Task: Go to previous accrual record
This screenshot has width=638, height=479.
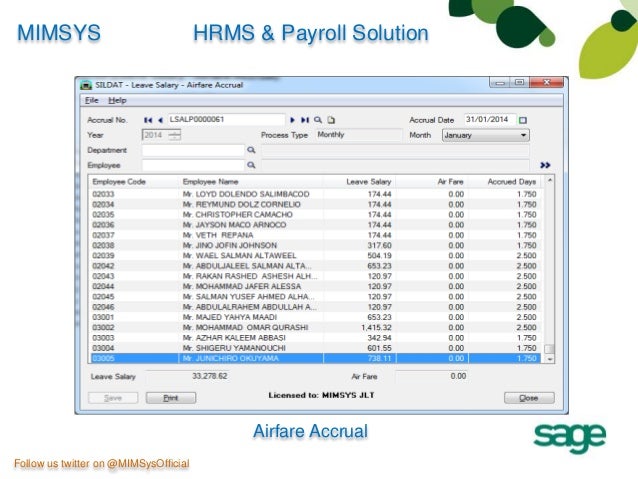Action: coord(160,120)
